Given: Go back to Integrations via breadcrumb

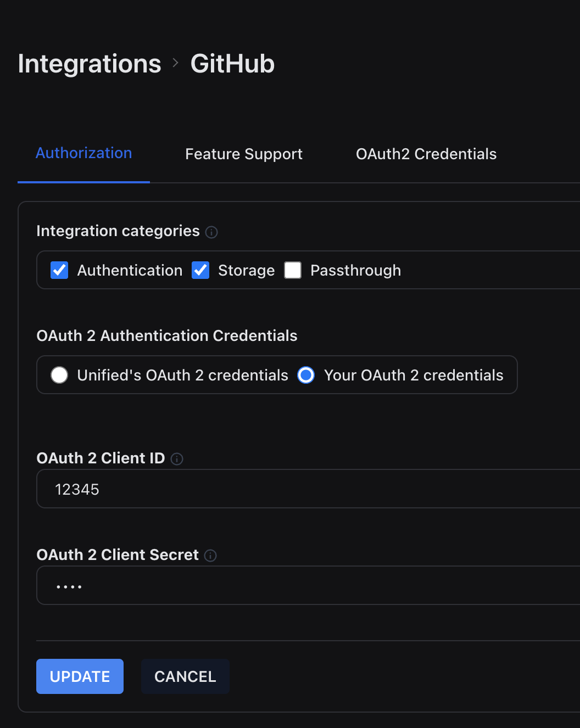Looking at the screenshot, I should 90,64.
